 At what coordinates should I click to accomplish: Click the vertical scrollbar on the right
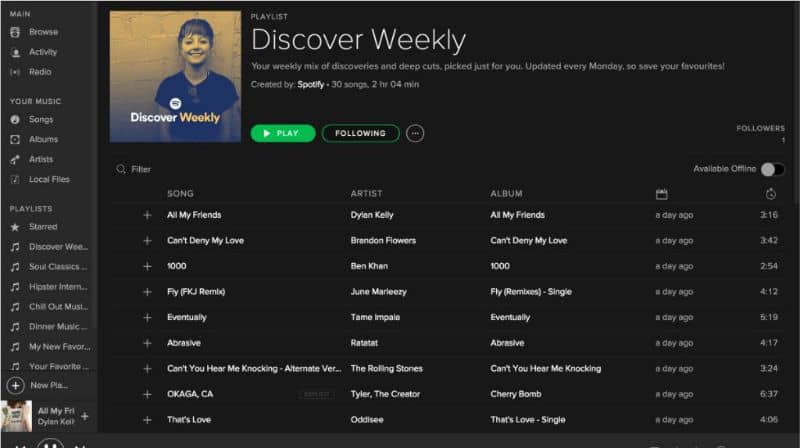click(796, 102)
